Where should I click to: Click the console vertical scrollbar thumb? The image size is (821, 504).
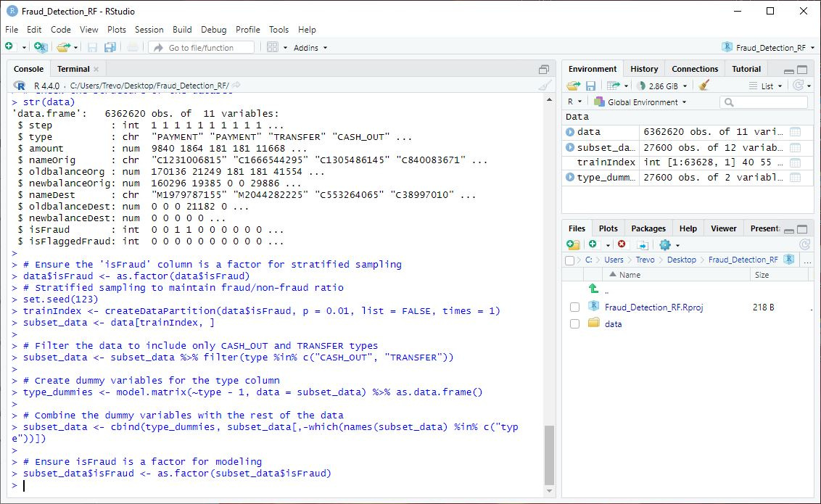[549, 455]
